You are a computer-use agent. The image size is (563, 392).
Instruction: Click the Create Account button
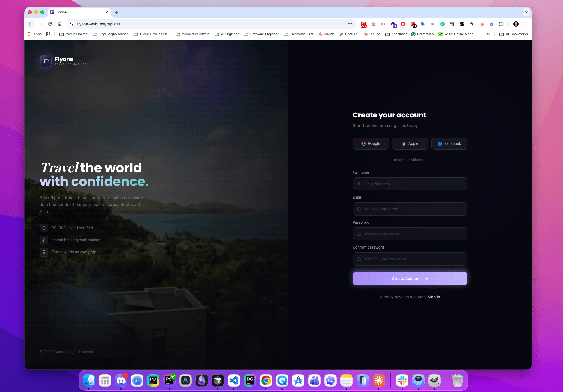[410, 279]
